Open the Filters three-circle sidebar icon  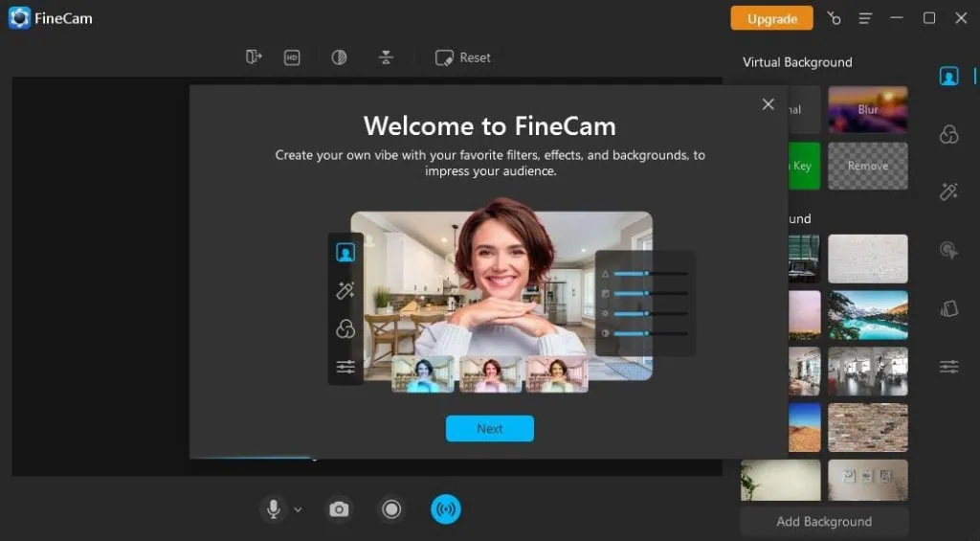(x=948, y=134)
